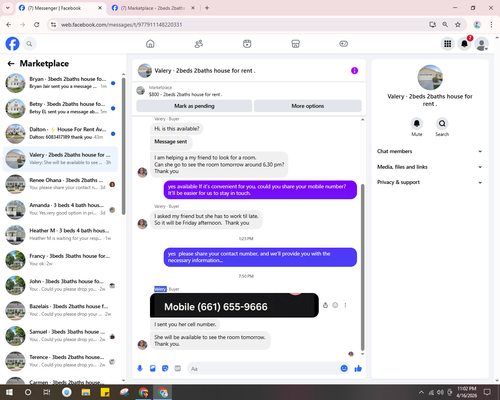Click the conversation list scrollbar
The height and width of the screenshot is (400, 500).
click(x=124, y=146)
